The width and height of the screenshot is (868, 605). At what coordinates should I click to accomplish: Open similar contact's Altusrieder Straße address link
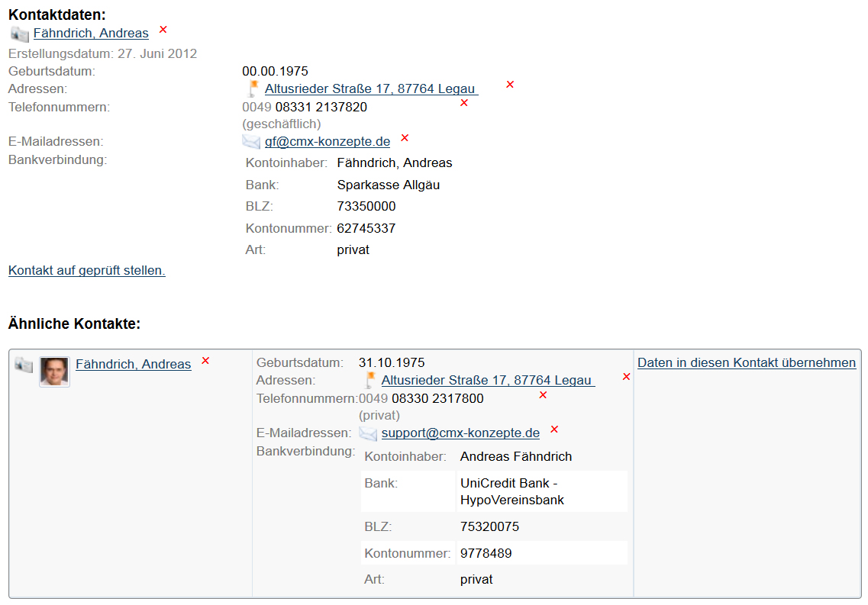point(488,381)
